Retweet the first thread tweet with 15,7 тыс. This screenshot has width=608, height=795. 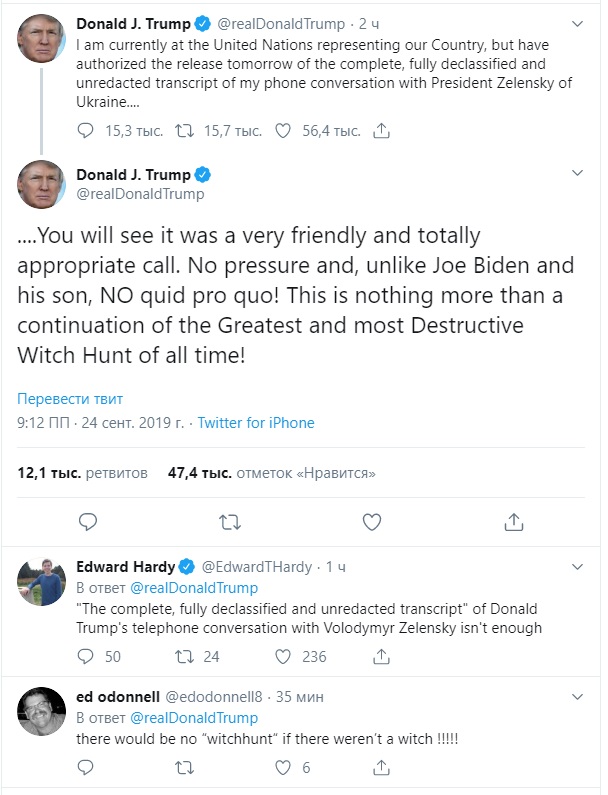(183, 130)
